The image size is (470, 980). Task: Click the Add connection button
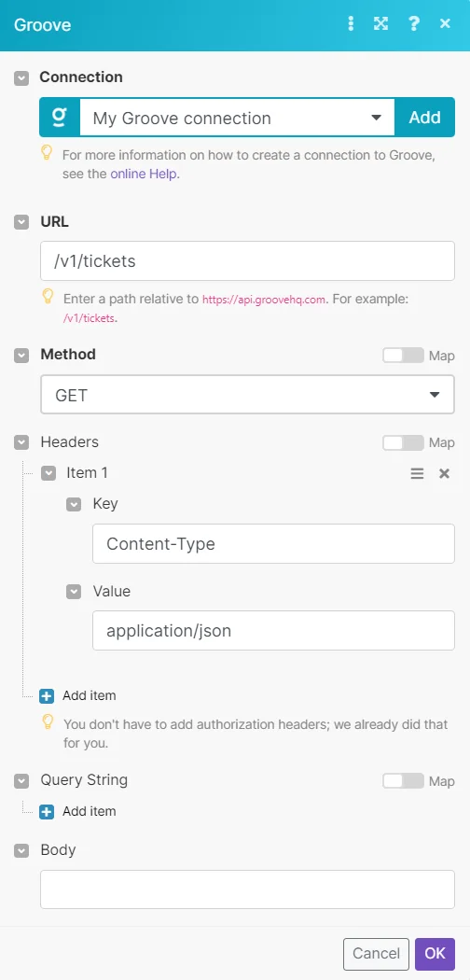[x=424, y=118]
